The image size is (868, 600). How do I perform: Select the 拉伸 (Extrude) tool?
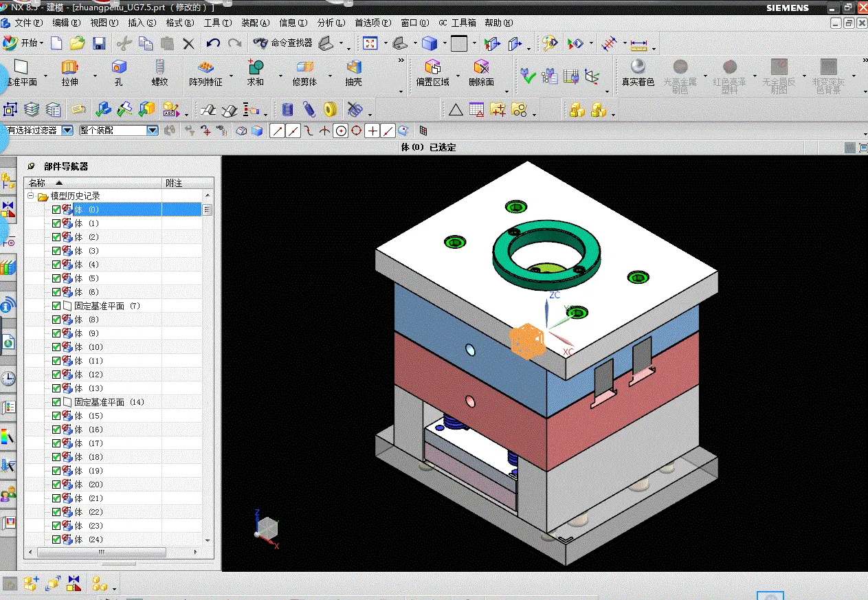tap(70, 73)
